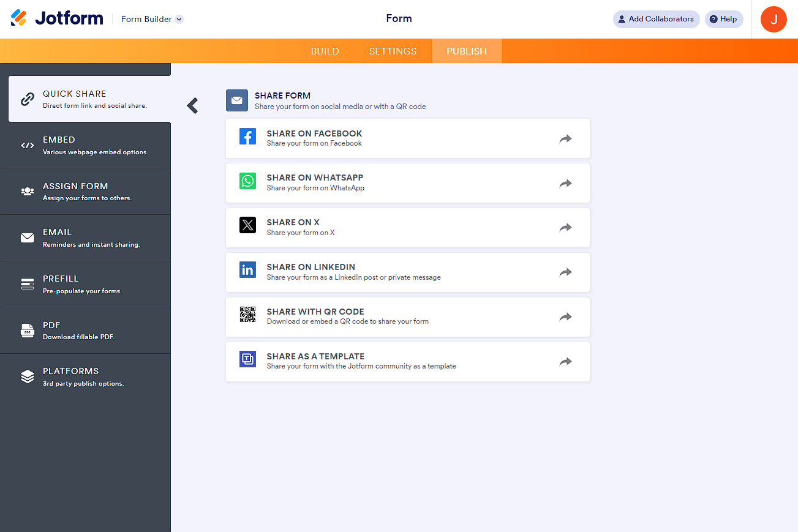Click the template share icon

(x=247, y=359)
